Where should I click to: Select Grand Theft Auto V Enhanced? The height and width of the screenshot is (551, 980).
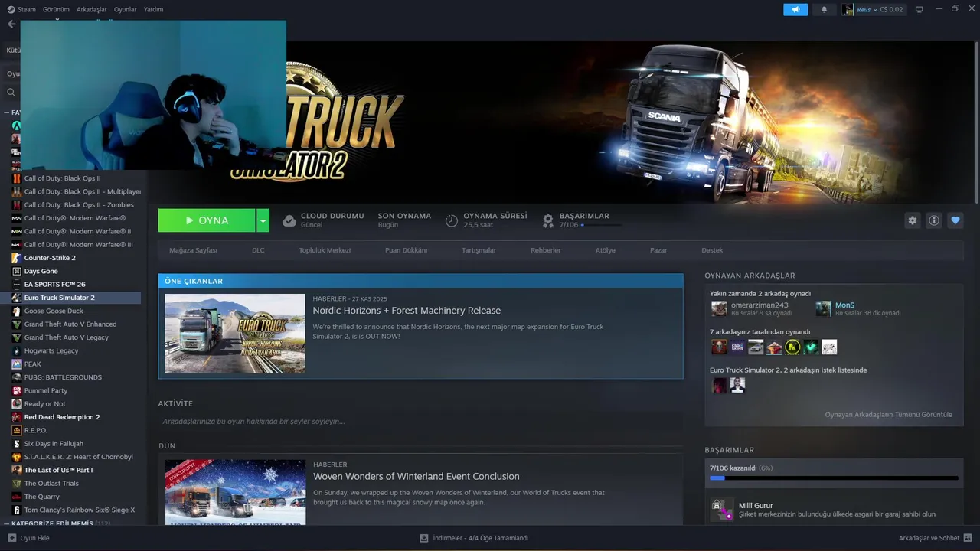tap(70, 324)
